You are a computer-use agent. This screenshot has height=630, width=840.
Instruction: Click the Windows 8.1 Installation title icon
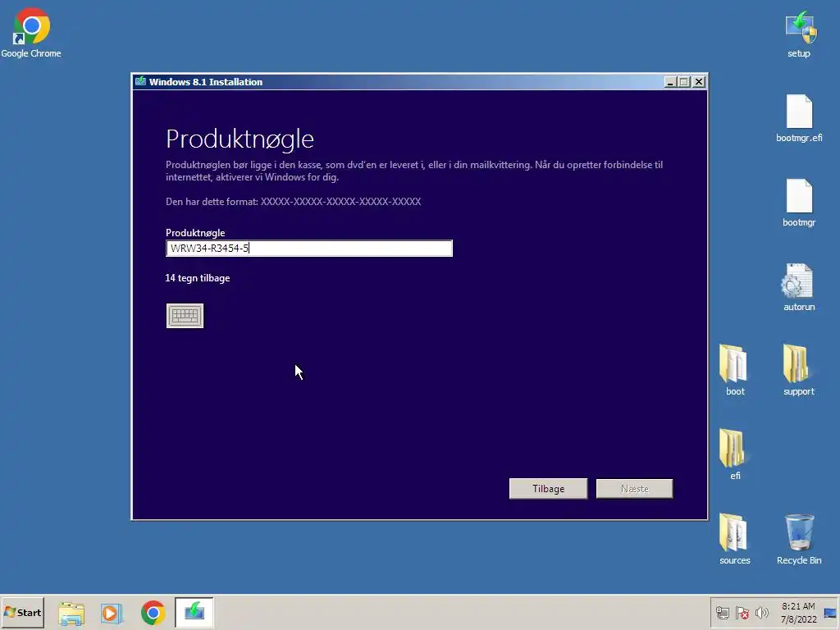[140, 81]
